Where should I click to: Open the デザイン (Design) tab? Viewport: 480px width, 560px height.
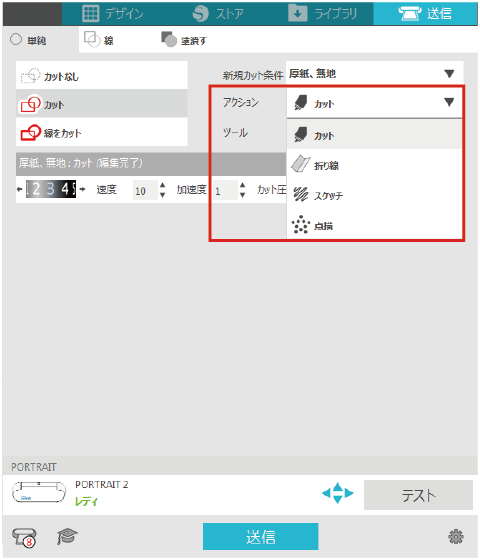(x=113, y=14)
